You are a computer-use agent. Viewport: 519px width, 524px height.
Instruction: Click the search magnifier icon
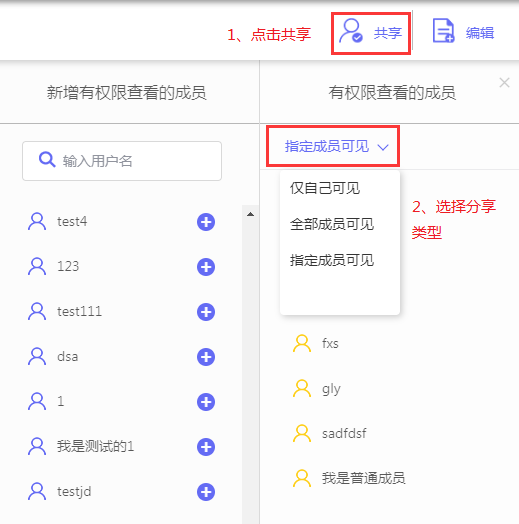(47, 159)
